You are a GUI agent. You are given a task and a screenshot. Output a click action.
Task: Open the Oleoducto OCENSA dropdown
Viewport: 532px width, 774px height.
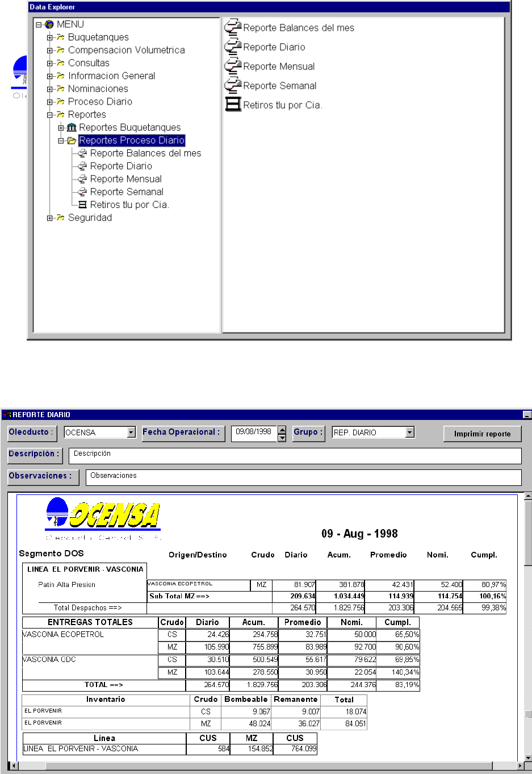[131, 432]
